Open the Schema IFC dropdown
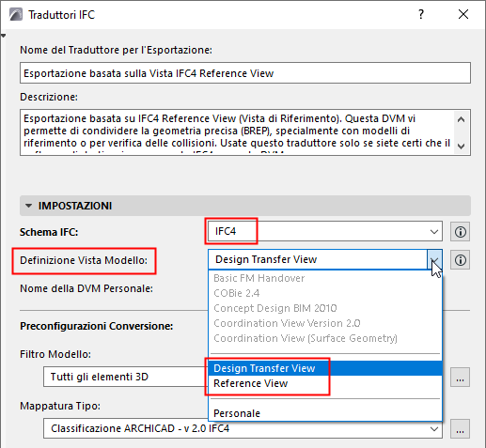Screen dimensions: 486x448 (325, 231)
